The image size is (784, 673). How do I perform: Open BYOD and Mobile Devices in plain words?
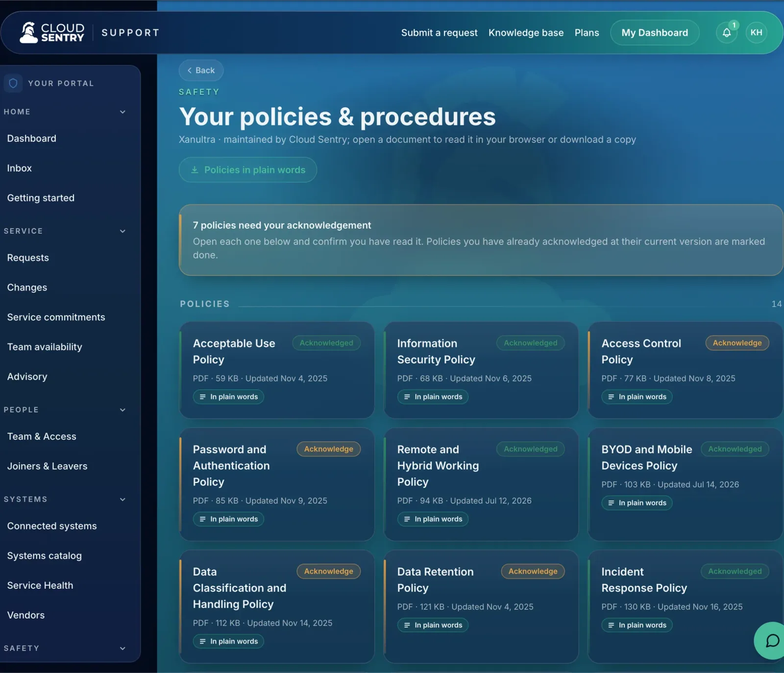[x=637, y=503]
